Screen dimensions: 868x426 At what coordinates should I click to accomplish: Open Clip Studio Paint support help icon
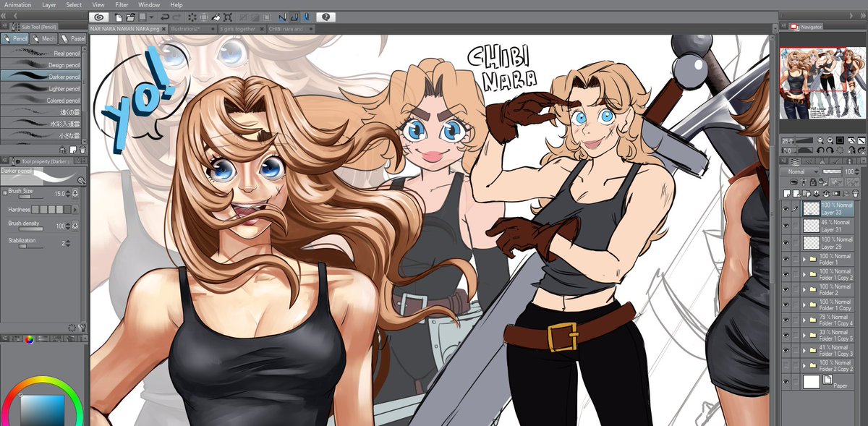(x=326, y=17)
